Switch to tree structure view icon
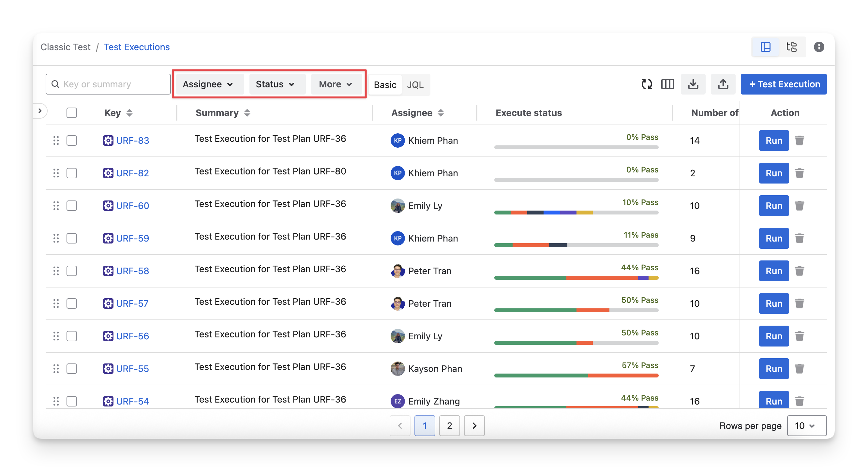 pos(791,47)
